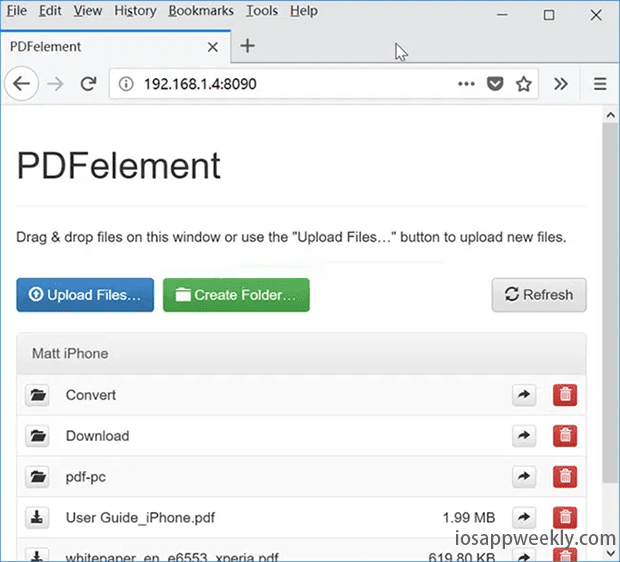The height and width of the screenshot is (562, 620).
Task: Click the page scrollbar down arrow
Action: point(611,553)
